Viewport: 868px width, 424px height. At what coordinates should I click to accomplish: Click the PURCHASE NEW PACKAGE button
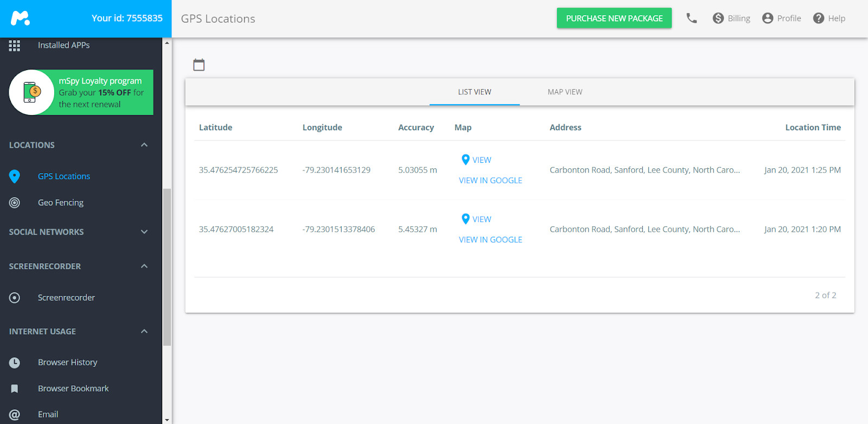pyautogui.click(x=614, y=18)
